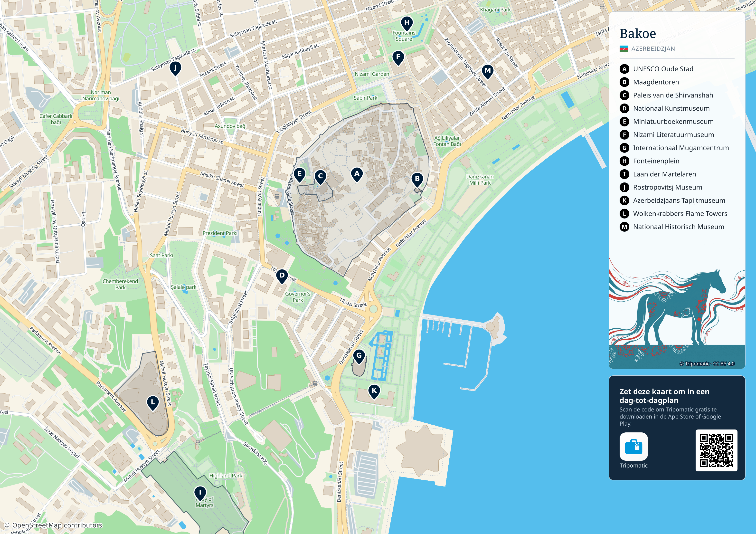Click the Khagani Park label
The image size is (756, 534).
tap(495, 10)
